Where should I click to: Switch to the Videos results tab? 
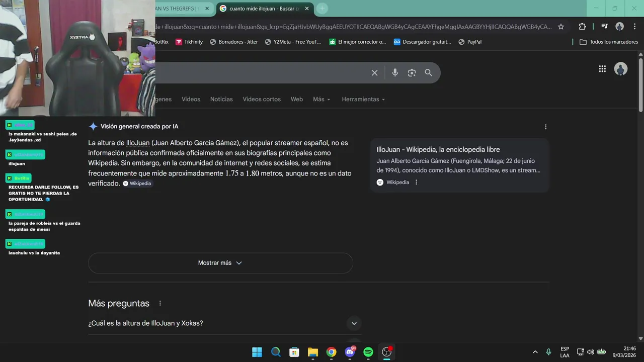(191, 99)
